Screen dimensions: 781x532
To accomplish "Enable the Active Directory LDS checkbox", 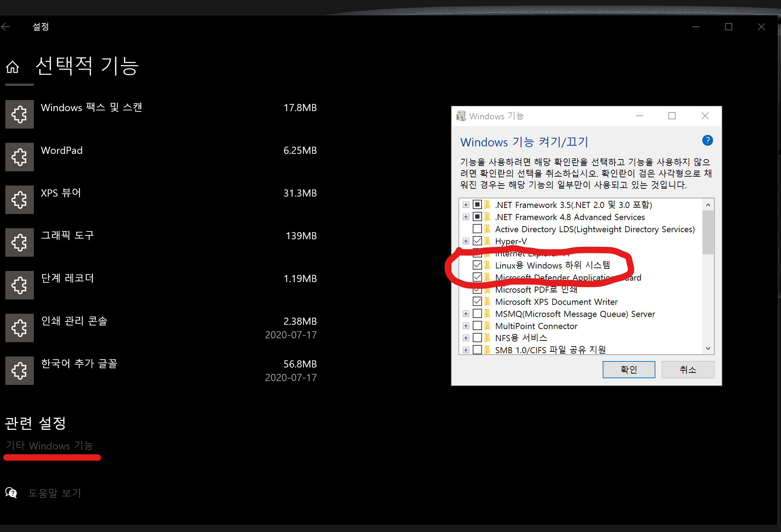I will click(x=477, y=229).
